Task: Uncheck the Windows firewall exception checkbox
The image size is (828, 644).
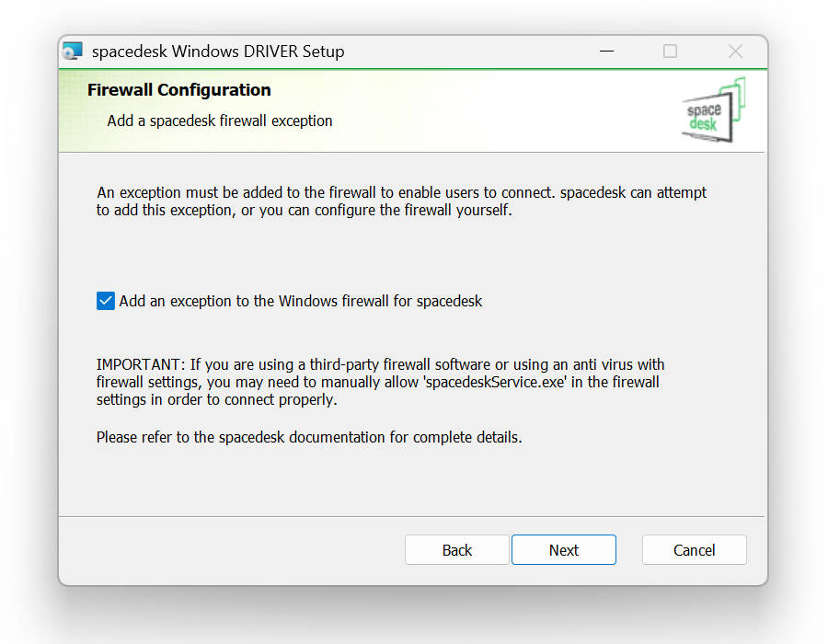Action: point(106,301)
